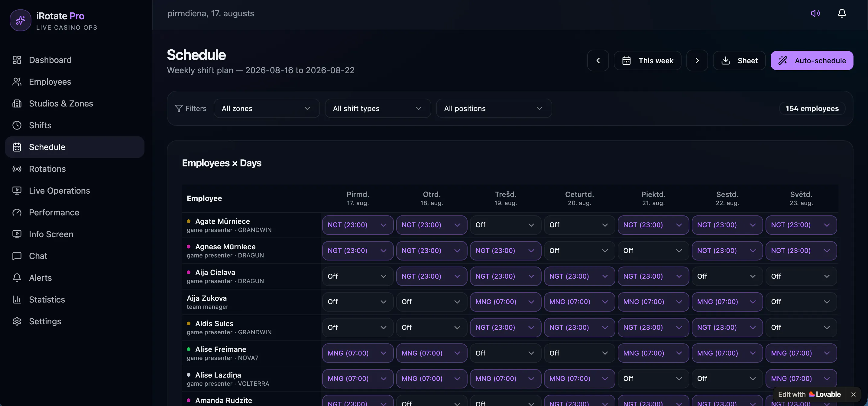The image size is (868, 406).
Task: Click the Filters funnel icon
Action: 179,108
